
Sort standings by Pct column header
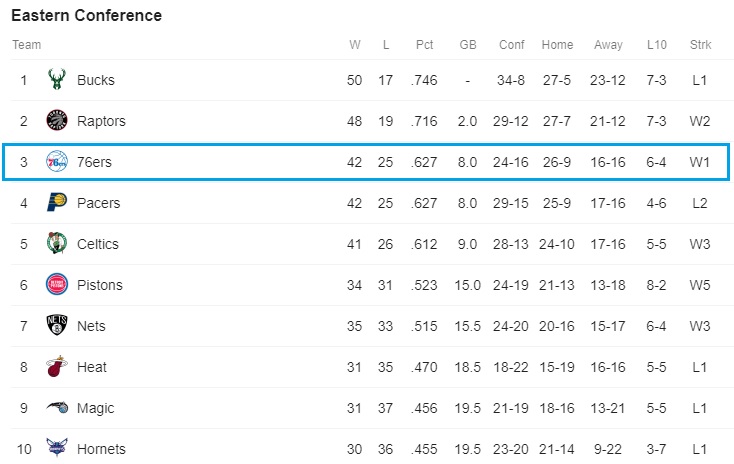pos(424,45)
